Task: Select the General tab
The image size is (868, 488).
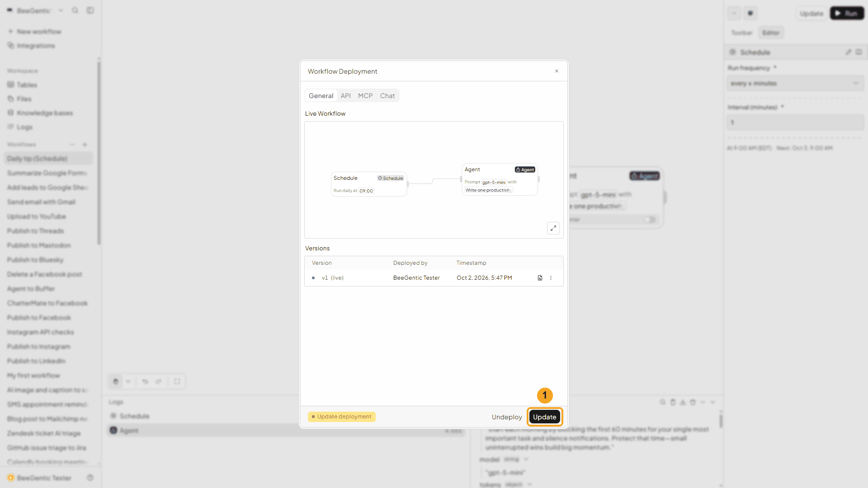Action: (321, 96)
